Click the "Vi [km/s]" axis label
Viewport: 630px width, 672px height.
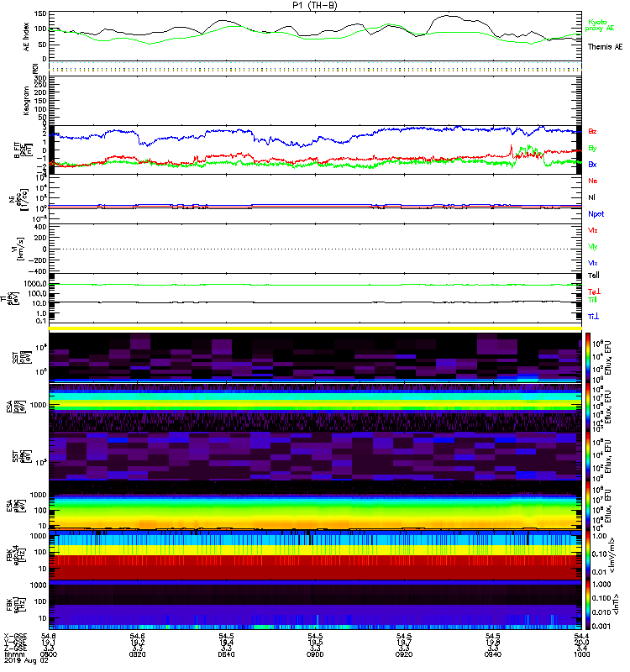(x=19, y=249)
